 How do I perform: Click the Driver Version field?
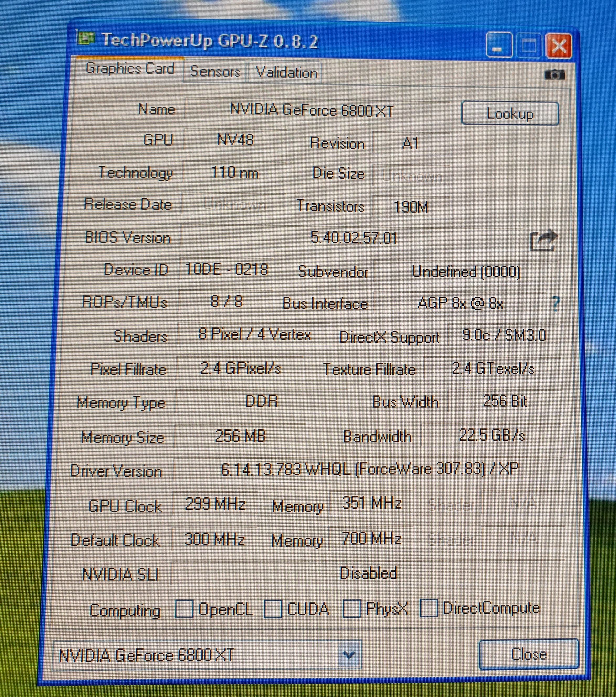tap(369, 470)
